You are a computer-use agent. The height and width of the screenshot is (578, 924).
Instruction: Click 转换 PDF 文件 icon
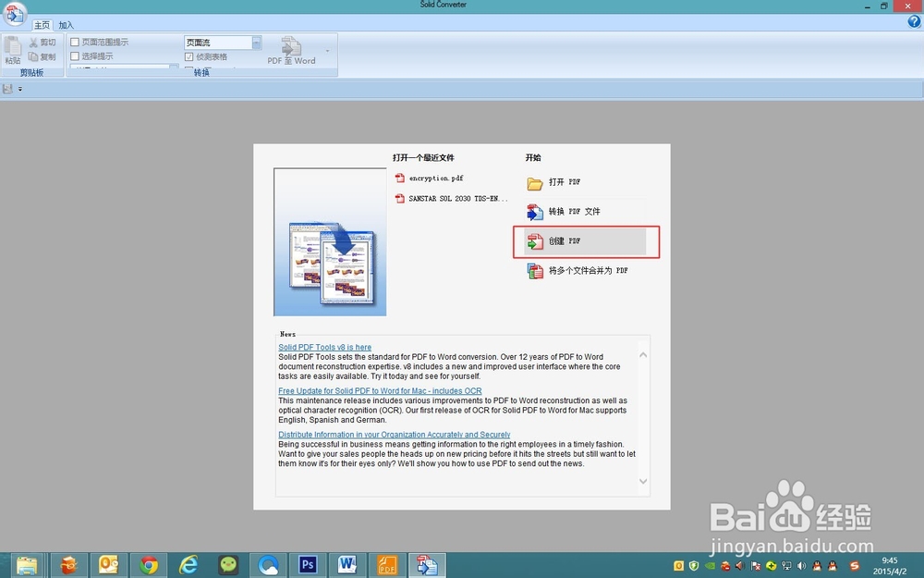[x=534, y=212]
